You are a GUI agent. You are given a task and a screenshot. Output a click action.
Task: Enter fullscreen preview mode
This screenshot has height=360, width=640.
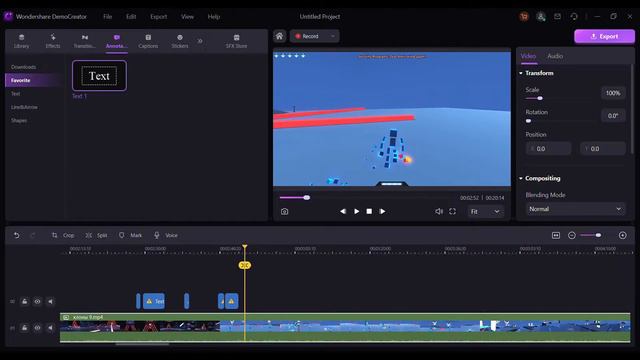coord(452,211)
